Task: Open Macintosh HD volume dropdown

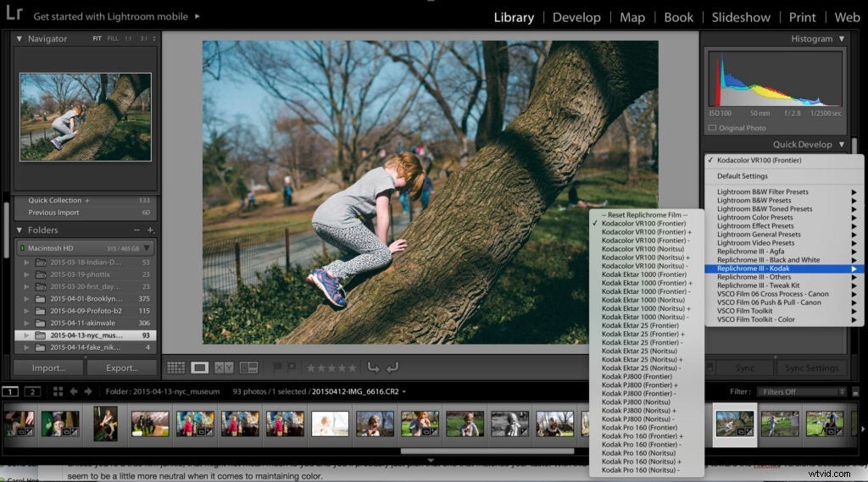Action: [147, 248]
